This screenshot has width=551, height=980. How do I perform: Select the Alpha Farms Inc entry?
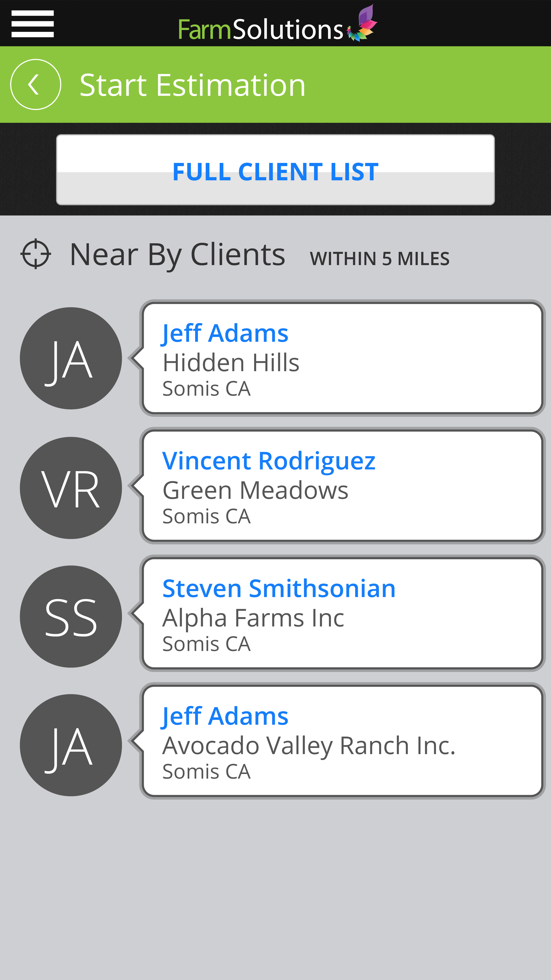point(253,618)
